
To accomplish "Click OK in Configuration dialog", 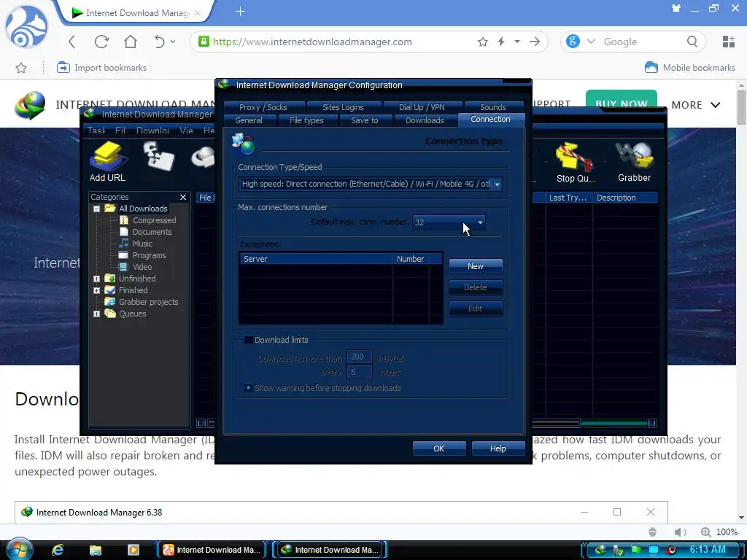I will 438,448.
